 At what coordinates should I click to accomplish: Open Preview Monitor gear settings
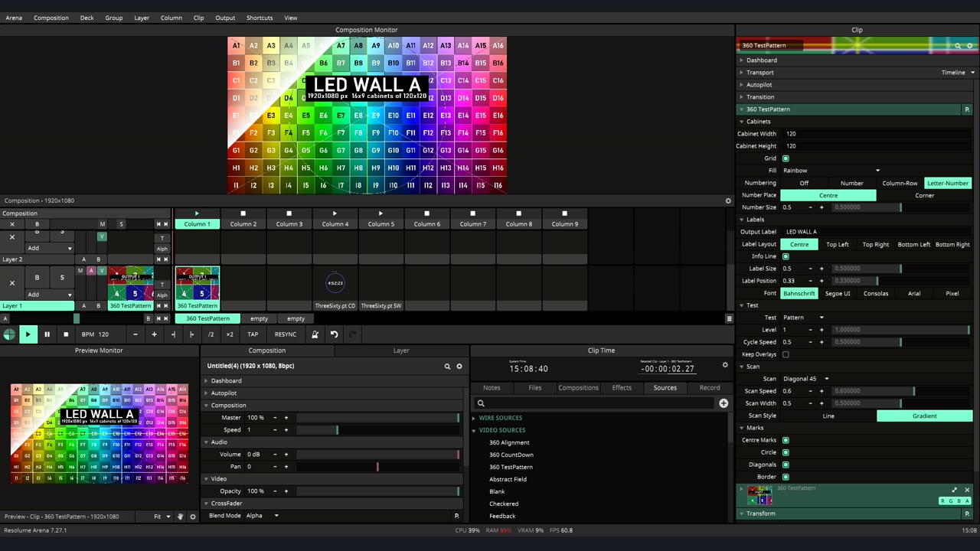click(193, 517)
